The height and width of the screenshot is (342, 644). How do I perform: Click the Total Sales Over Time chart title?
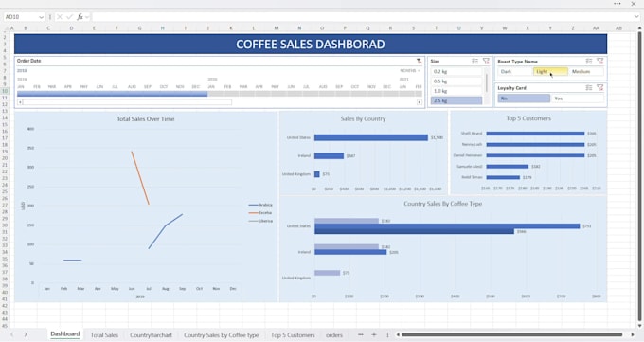[x=146, y=118]
